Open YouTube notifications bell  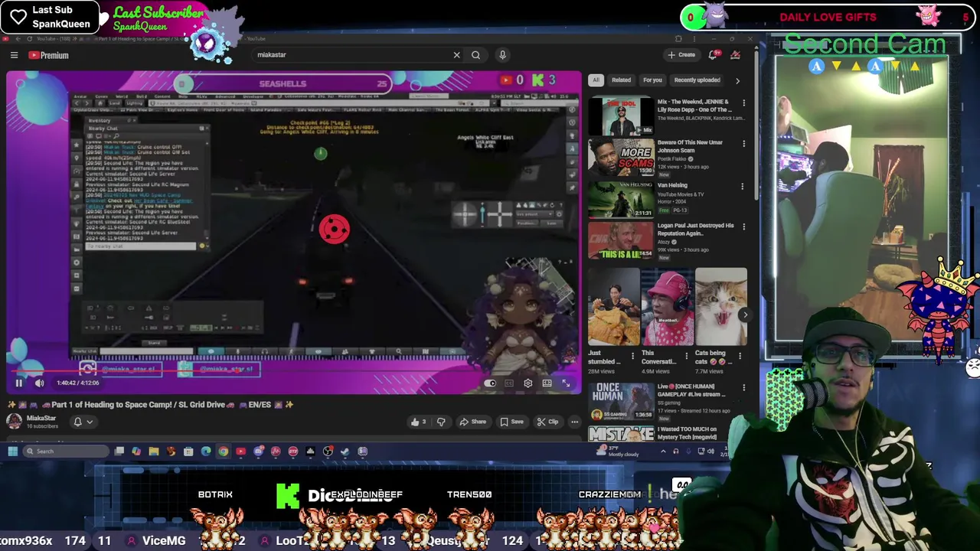pos(714,55)
